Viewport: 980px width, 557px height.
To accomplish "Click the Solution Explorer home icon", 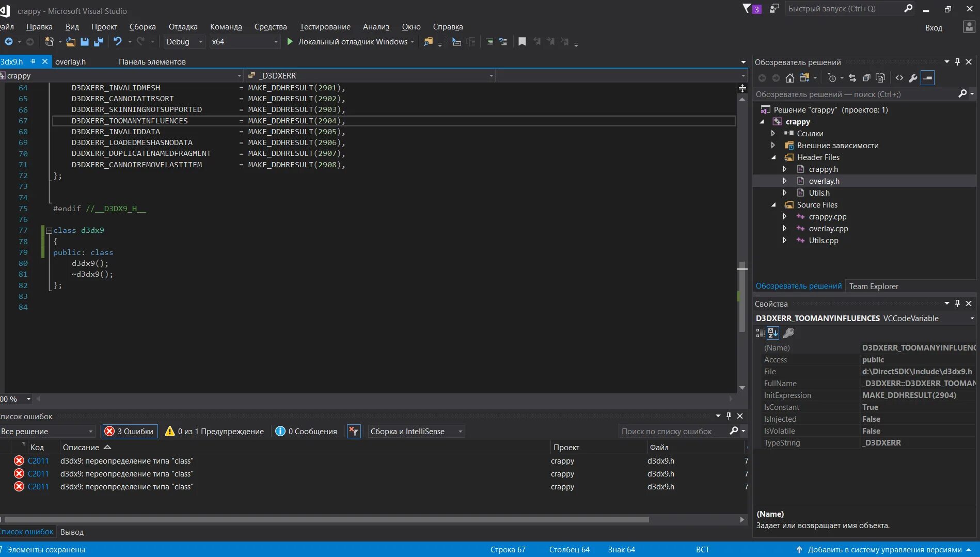I will click(789, 78).
